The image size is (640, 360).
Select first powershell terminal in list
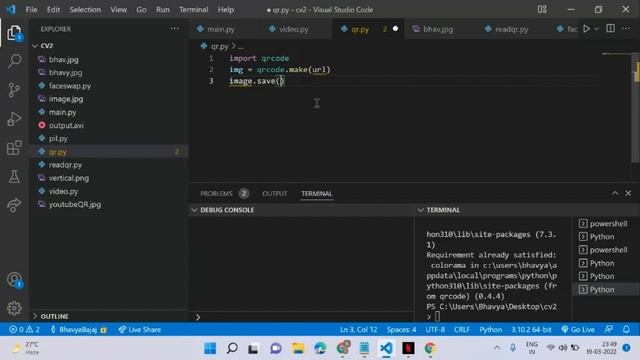tap(606, 224)
